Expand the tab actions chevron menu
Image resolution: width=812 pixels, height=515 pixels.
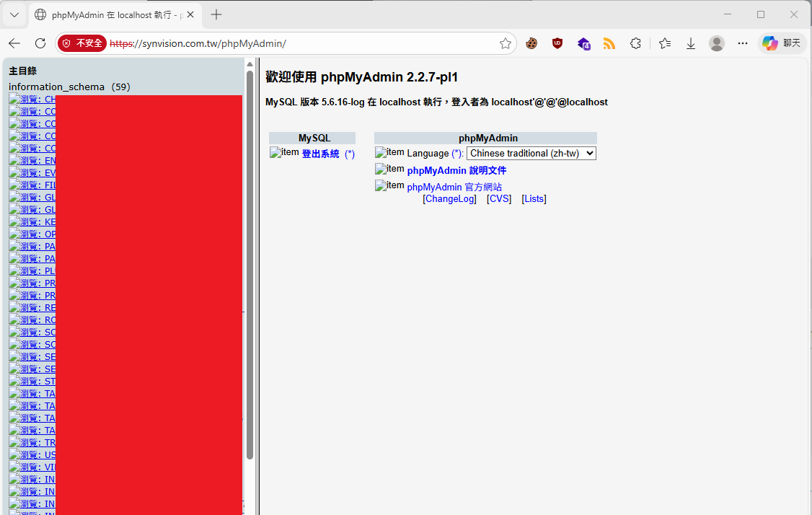click(x=14, y=15)
